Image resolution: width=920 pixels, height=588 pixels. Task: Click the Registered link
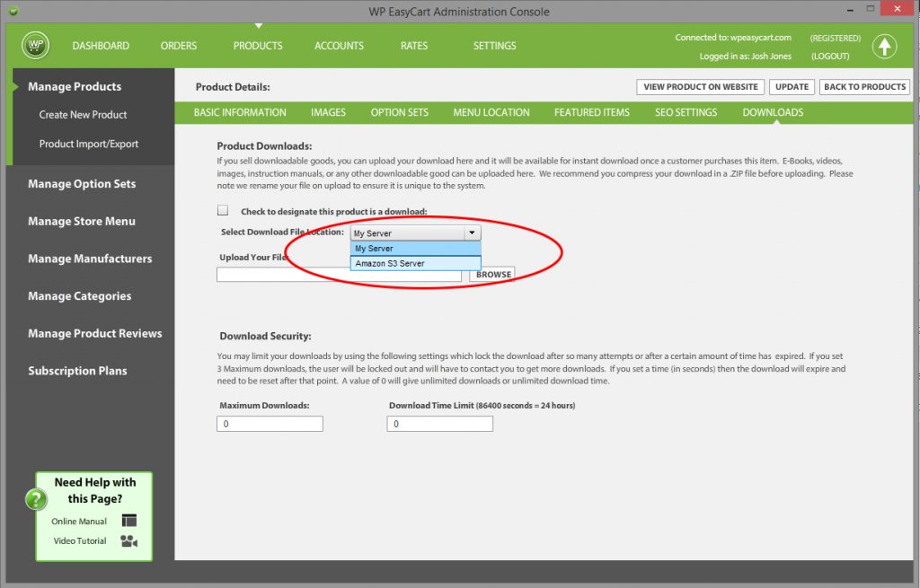[836, 38]
